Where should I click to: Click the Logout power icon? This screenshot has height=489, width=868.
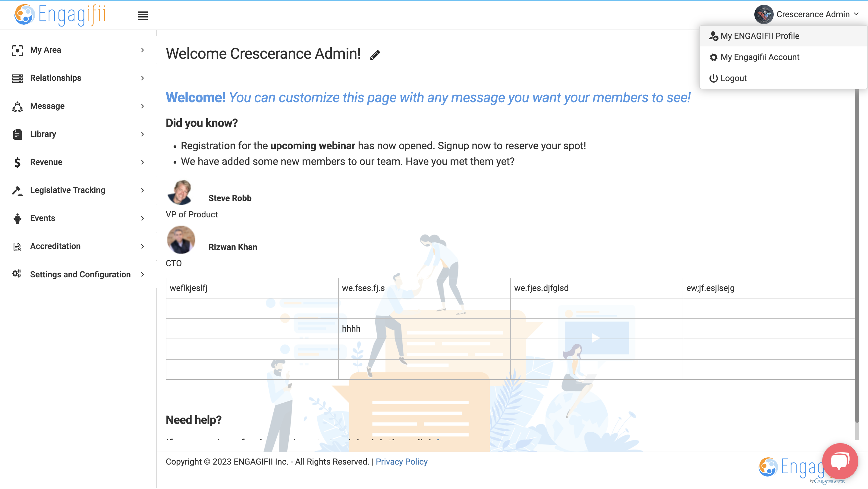(x=713, y=78)
